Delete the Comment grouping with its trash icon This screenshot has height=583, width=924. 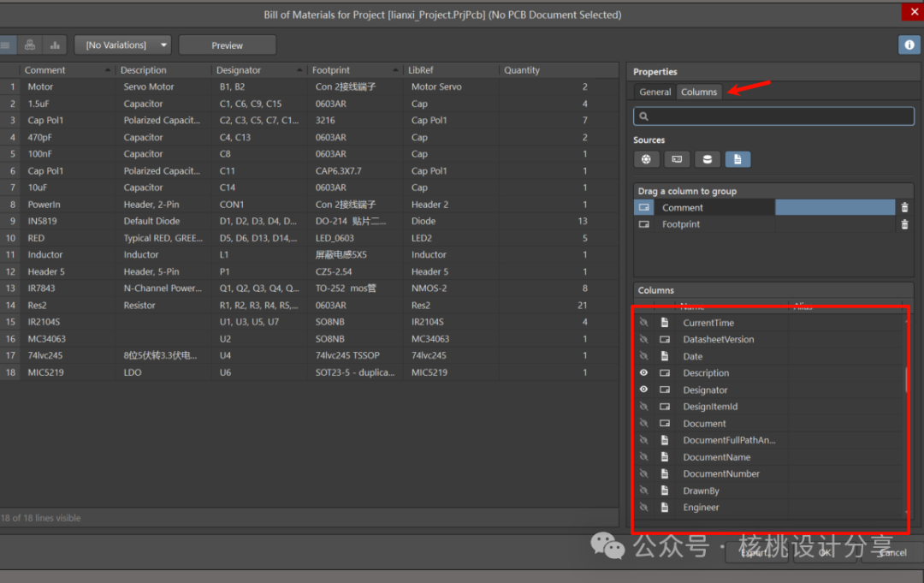pos(904,208)
